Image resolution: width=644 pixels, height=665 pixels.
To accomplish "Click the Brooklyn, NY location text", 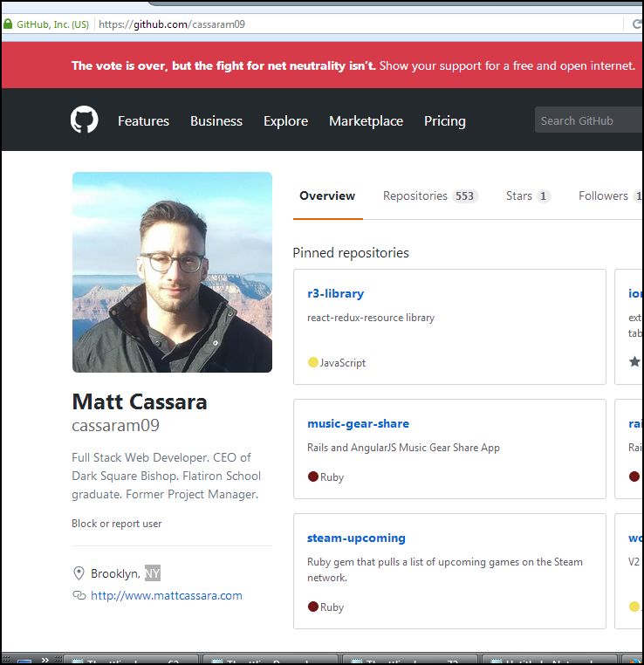I will coord(126,573).
